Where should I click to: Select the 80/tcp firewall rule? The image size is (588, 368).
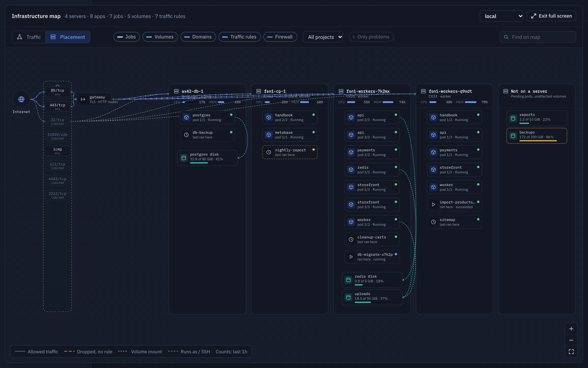[58, 92]
